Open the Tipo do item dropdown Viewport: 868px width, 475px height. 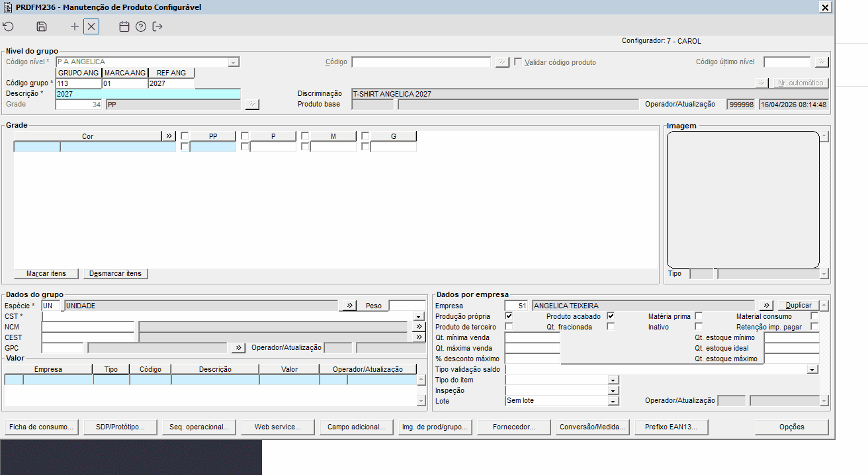[x=613, y=380]
